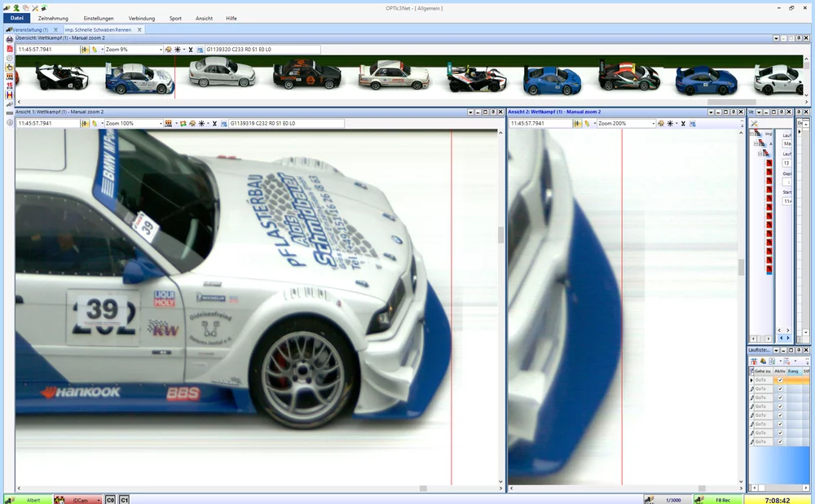Click the lanes icon in left sidebar
Screen dimensions: 815x504
(x=9, y=77)
